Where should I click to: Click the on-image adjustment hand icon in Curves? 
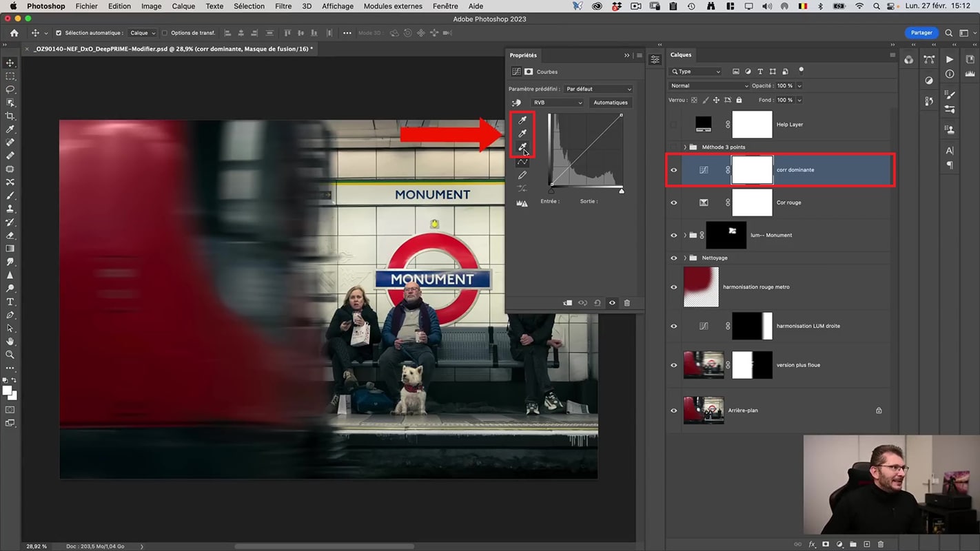tap(516, 103)
